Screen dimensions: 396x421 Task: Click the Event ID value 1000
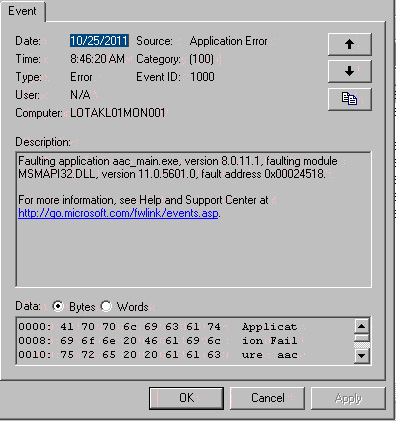click(x=202, y=77)
